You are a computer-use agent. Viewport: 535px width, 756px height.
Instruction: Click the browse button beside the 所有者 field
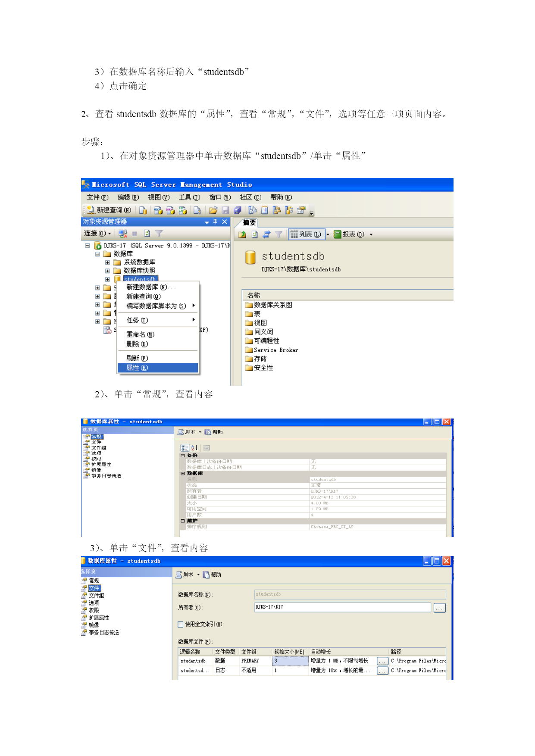pyautogui.click(x=440, y=608)
